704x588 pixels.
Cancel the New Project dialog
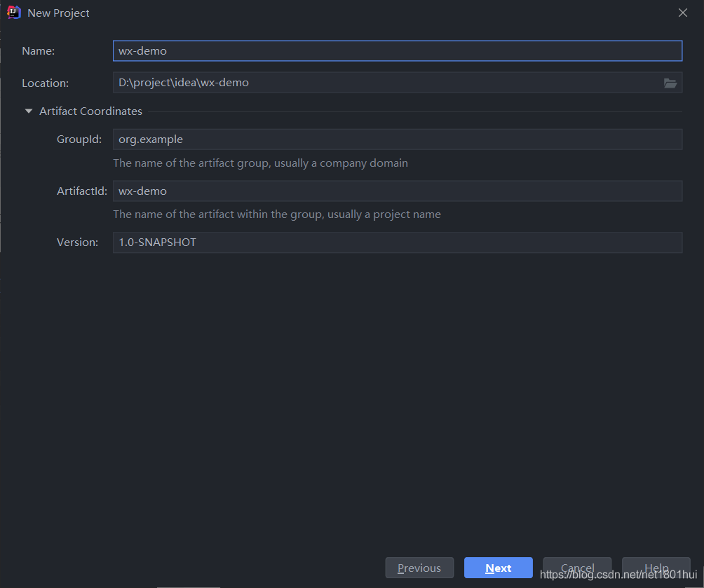577,568
